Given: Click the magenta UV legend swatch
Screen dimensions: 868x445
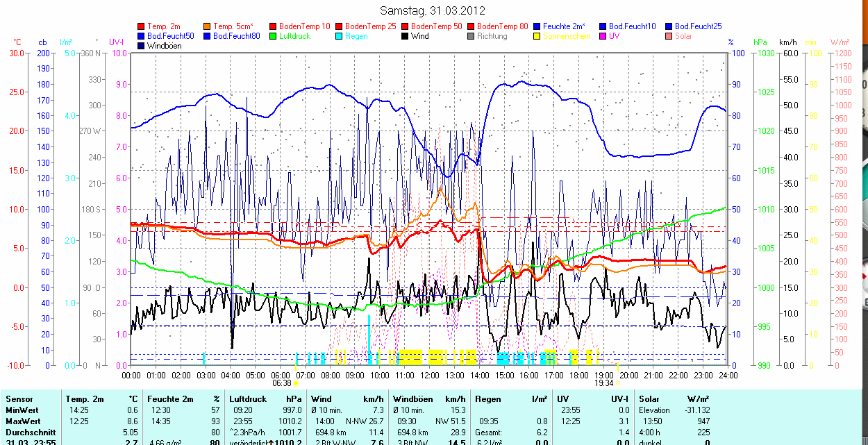Looking at the screenshot, I should (603, 36).
